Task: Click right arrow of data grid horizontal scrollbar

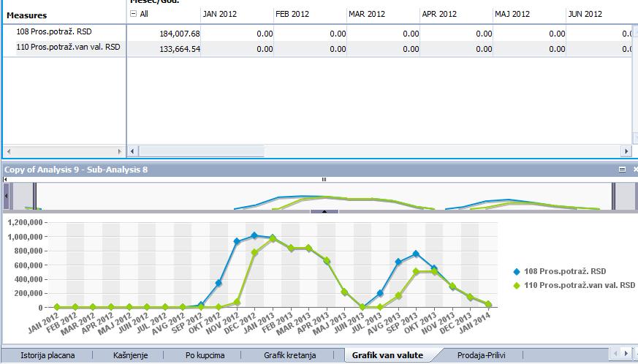Action: pos(626,151)
